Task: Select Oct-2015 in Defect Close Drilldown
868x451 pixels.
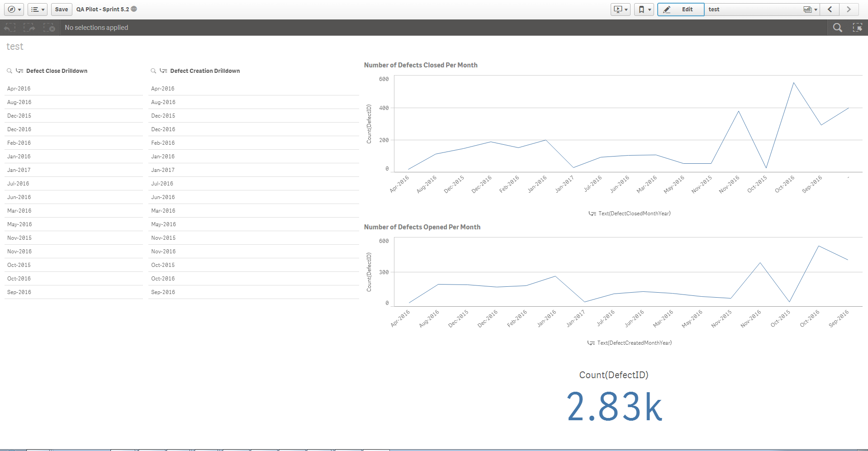Action: 74,265
